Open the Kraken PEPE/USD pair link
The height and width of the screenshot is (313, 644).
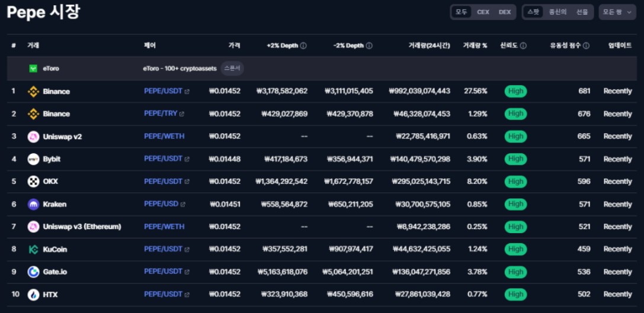[161, 204]
